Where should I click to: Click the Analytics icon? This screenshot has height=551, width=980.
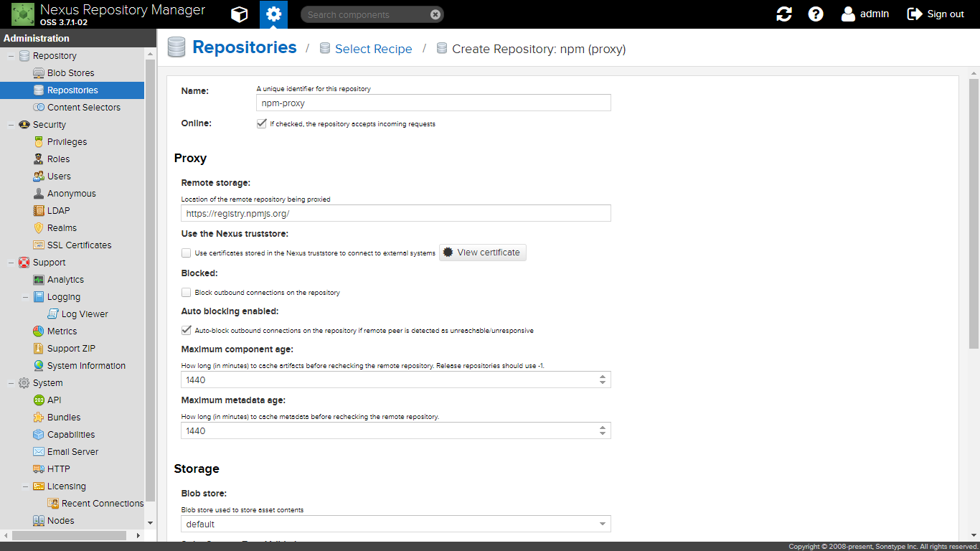pos(39,280)
